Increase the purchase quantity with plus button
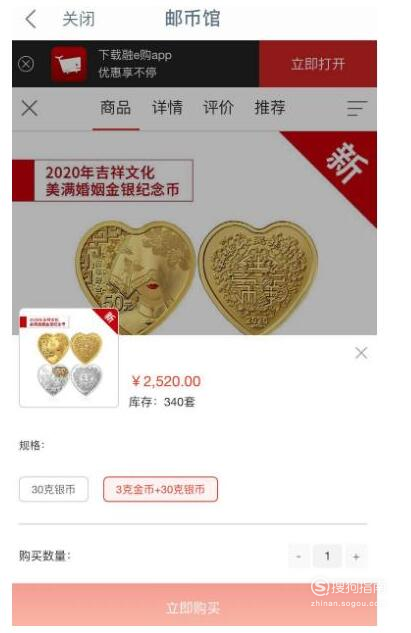 [x=356, y=556]
